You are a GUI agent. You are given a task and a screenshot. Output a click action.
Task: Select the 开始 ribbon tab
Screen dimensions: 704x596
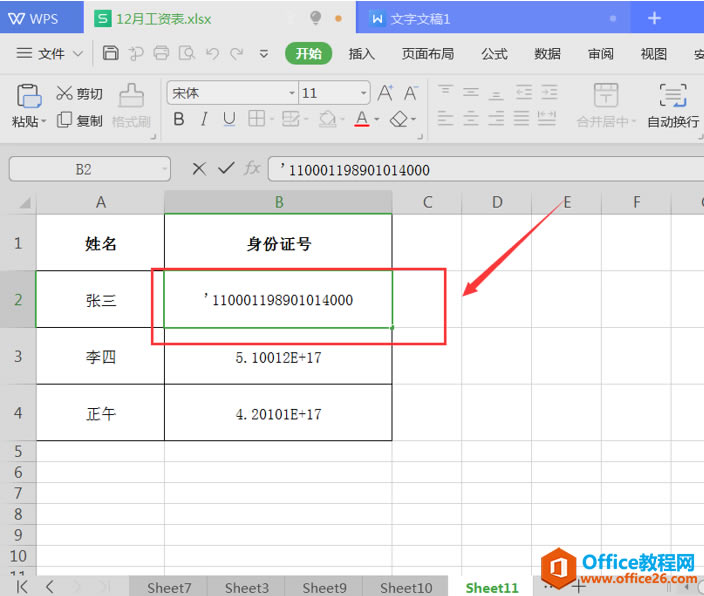click(x=308, y=53)
